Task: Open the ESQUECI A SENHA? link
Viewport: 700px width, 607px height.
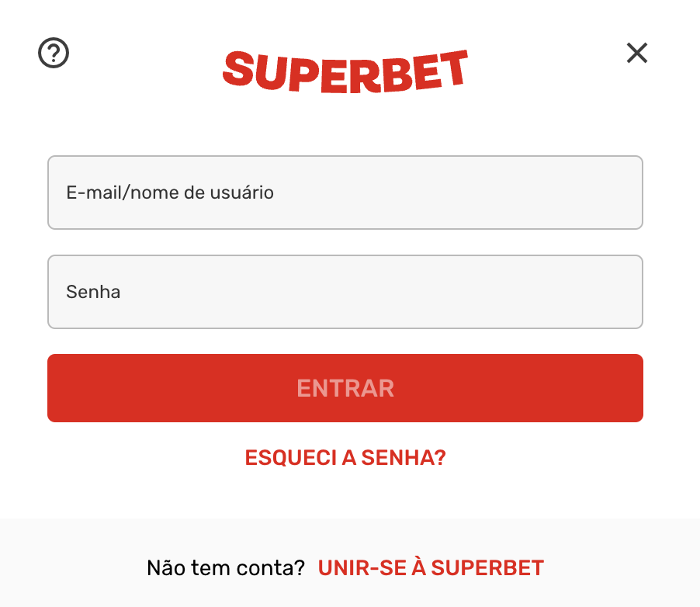Action: pyautogui.click(x=345, y=457)
